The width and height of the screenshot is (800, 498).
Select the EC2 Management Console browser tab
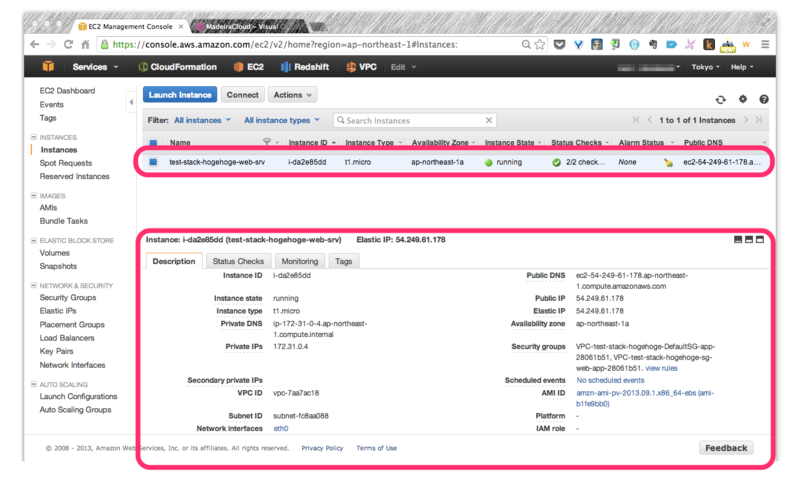130,27
